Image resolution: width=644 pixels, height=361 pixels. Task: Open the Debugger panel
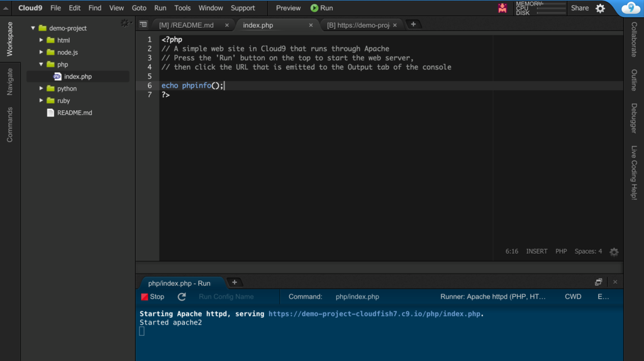[634, 118]
